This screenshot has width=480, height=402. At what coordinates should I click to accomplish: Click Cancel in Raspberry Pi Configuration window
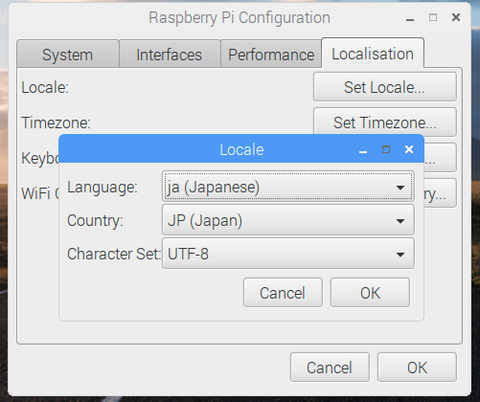330,367
